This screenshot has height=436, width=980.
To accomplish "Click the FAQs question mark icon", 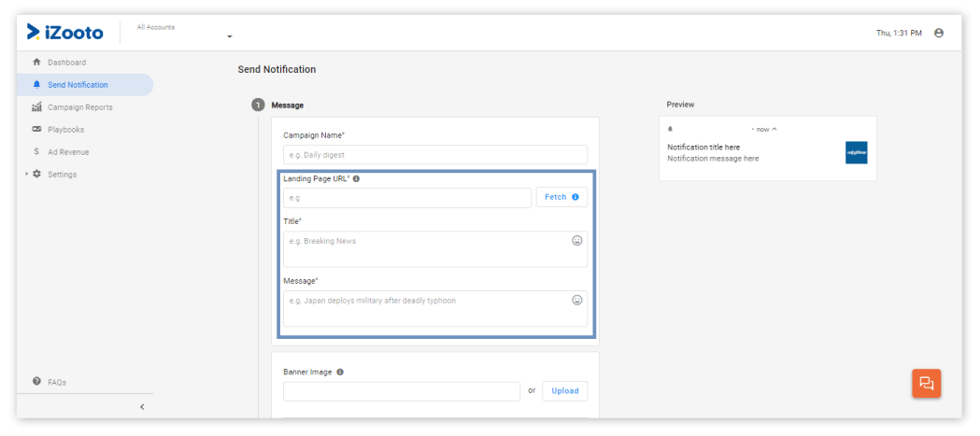I will pyautogui.click(x=36, y=381).
